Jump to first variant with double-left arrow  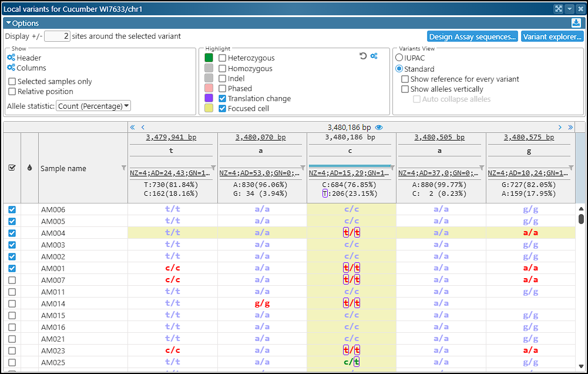tap(132, 127)
